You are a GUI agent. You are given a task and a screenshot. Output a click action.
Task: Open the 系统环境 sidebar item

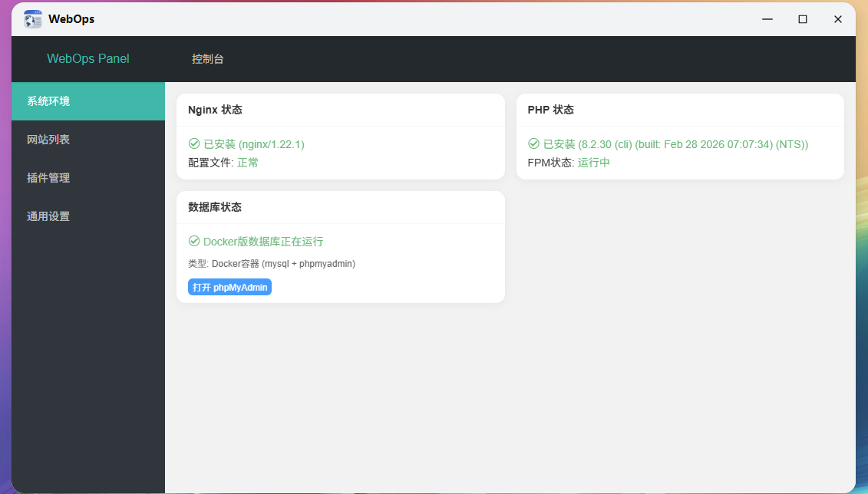(88, 101)
